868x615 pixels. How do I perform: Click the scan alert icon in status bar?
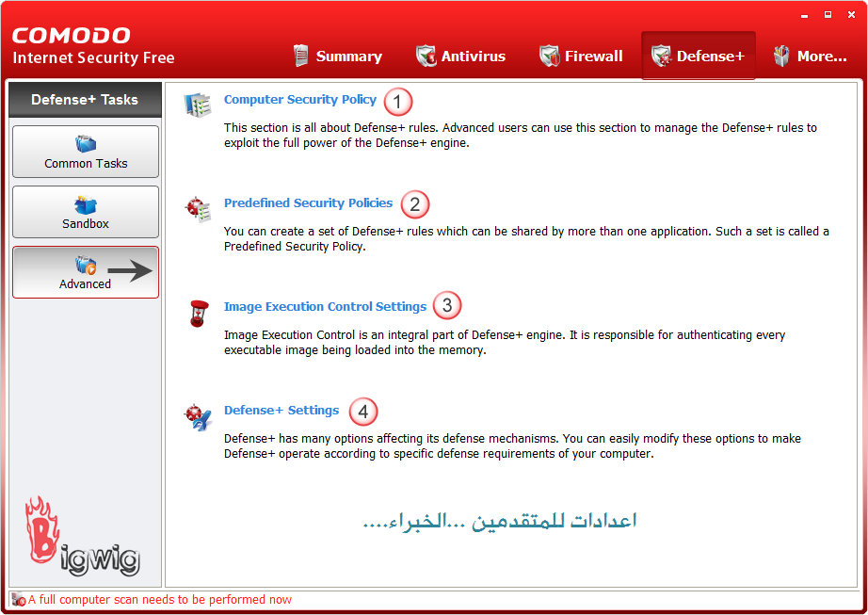pyautogui.click(x=19, y=600)
